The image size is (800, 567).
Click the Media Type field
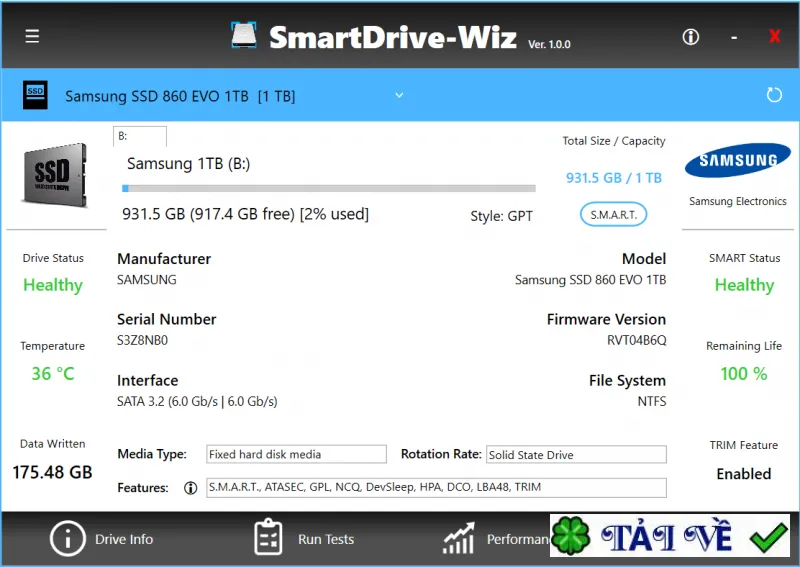296,454
